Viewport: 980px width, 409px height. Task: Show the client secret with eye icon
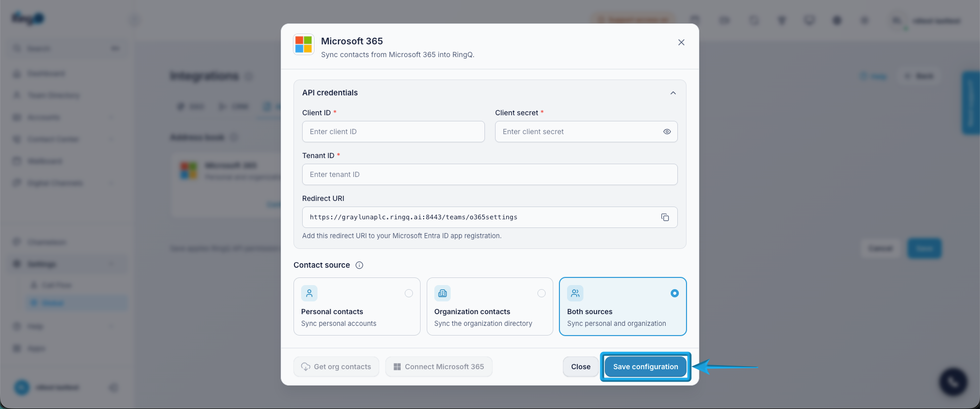667,132
